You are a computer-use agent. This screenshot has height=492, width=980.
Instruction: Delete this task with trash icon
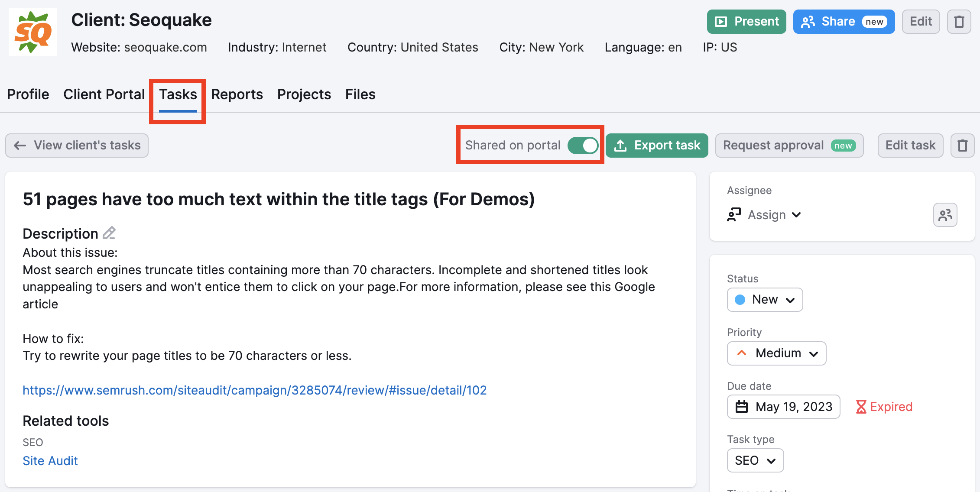click(963, 146)
